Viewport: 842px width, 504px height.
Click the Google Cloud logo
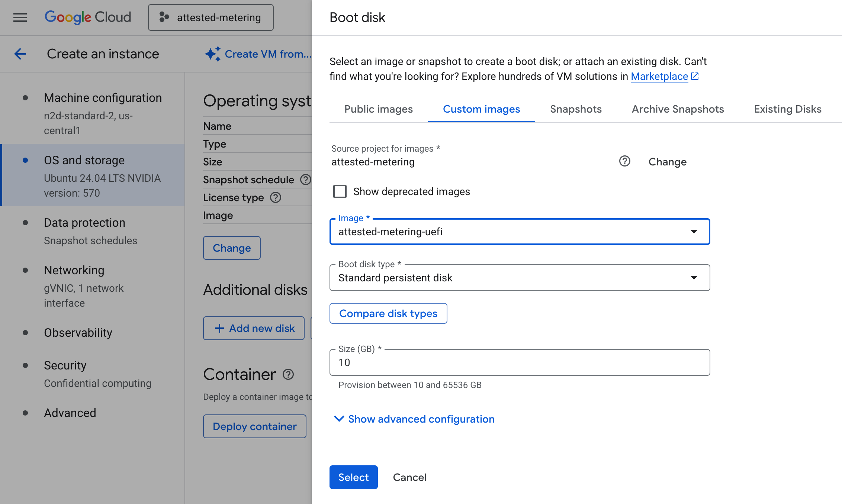coord(88,17)
